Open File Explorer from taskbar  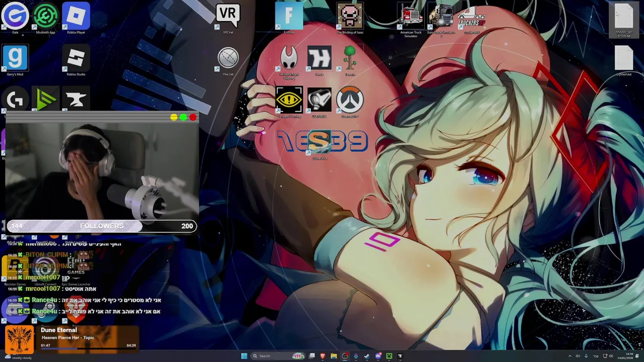[x=334, y=356]
